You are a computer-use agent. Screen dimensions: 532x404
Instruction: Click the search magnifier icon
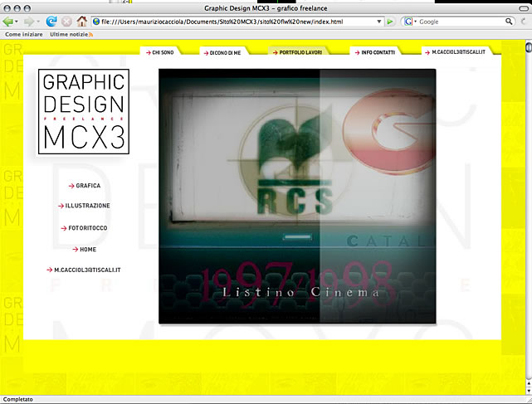click(509, 22)
